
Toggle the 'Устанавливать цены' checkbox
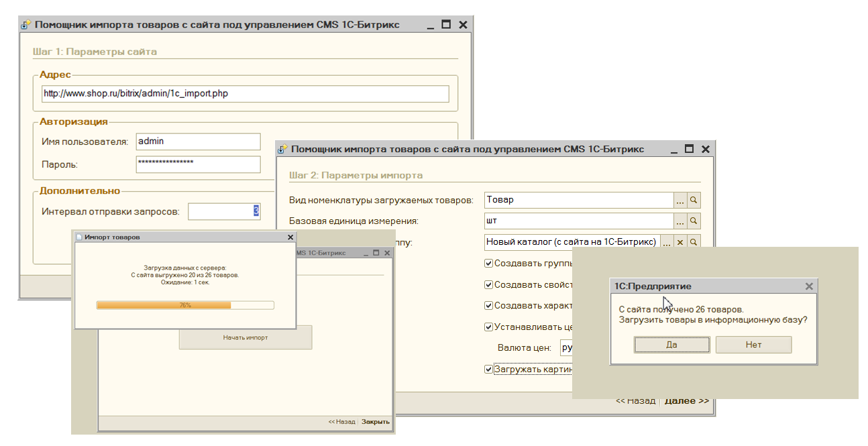tap(488, 327)
